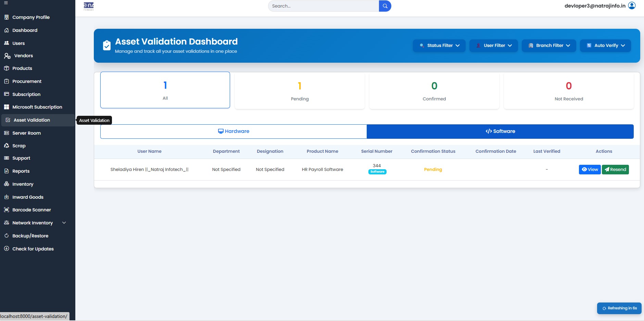Click the Backup/Restore circular arrow icon
Viewport: 644px width, 321px height.
[7, 236]
